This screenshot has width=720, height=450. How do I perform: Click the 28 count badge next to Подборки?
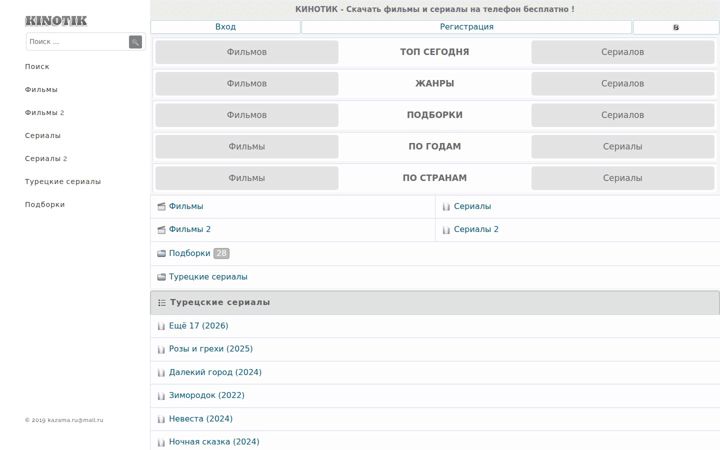(221, 253)
